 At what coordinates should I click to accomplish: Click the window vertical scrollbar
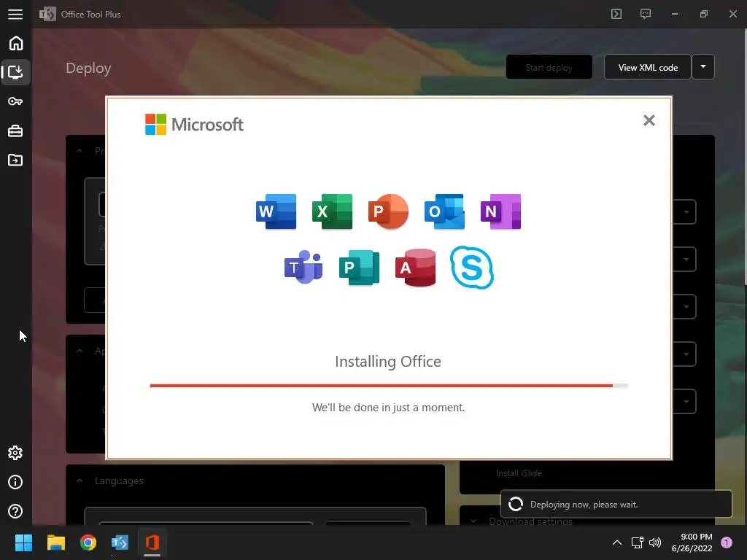click(x=745, y=157)
